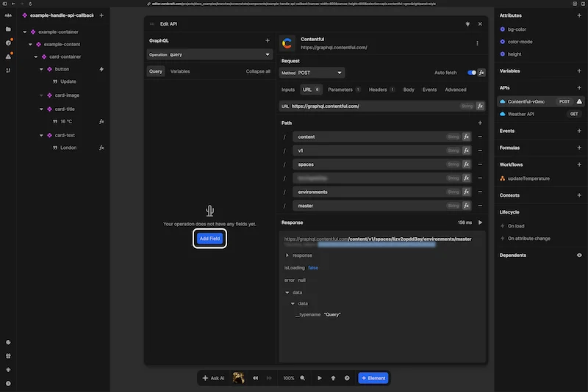Select the London text node
588x392 pixels.
click(68, 148)
